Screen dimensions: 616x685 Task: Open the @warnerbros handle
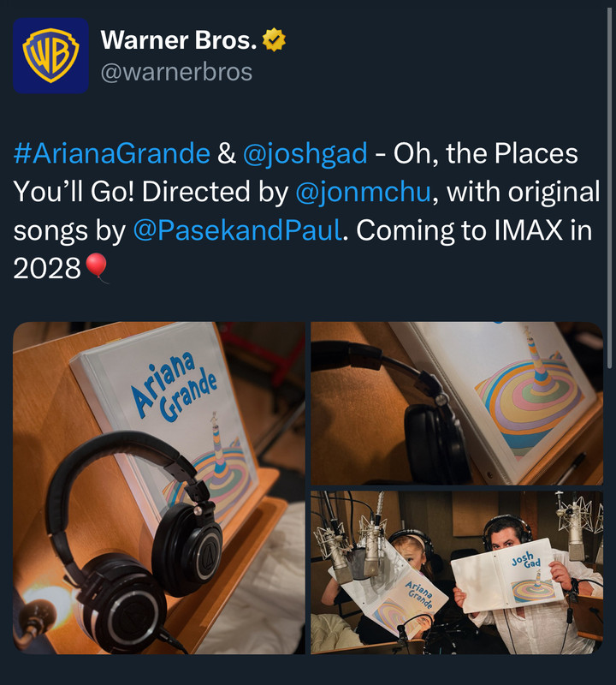point(176,72)
